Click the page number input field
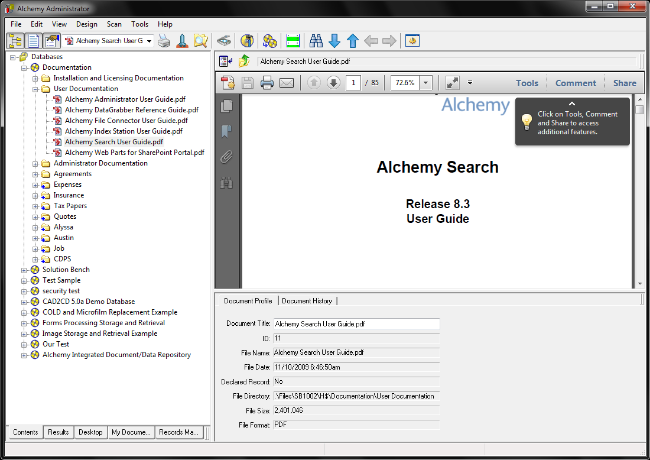 (x=353, y=82)
